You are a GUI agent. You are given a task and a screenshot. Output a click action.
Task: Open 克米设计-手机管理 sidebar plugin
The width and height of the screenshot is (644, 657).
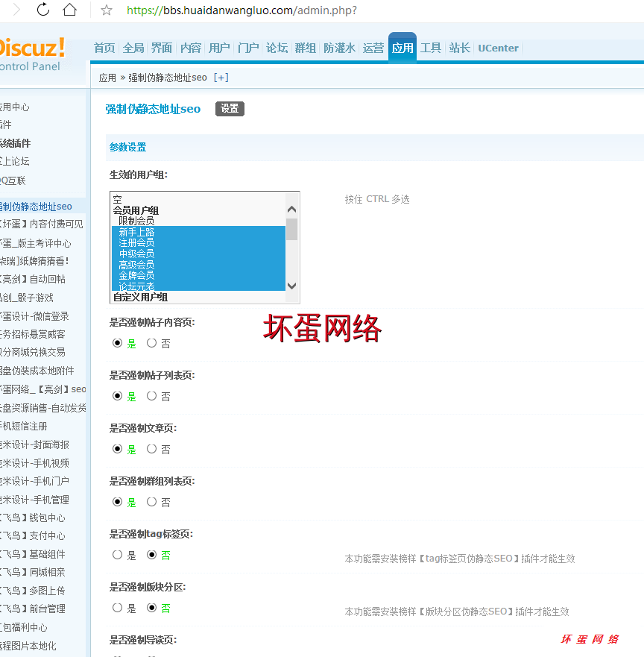[x=34, y=500]
